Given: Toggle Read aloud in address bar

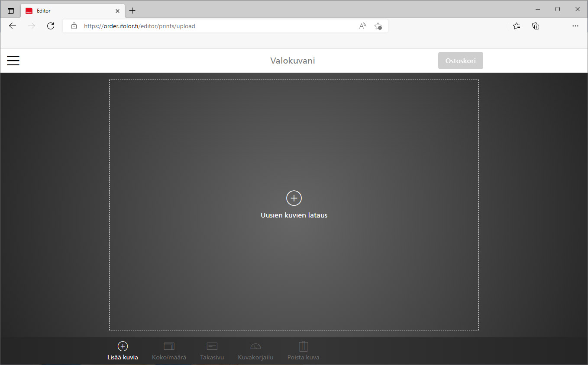Looking at the screenshot, I should (x=362, y=26).
